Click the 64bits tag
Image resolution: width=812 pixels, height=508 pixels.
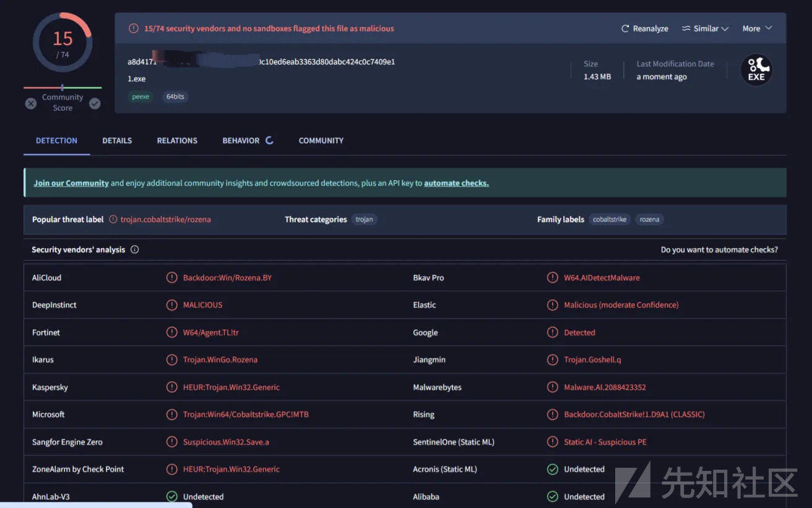tap(175, 97)
